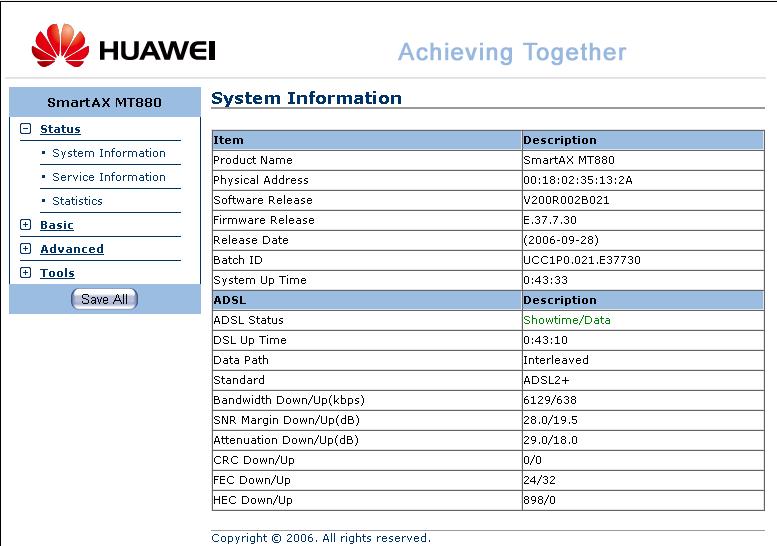Select the green Showtime/Data status
The image size is (777, 546).
[567, 320]
